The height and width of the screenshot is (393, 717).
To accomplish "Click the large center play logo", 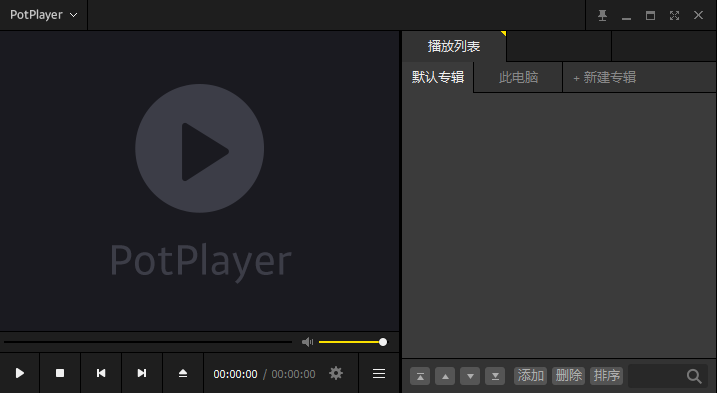I will 199,148.
